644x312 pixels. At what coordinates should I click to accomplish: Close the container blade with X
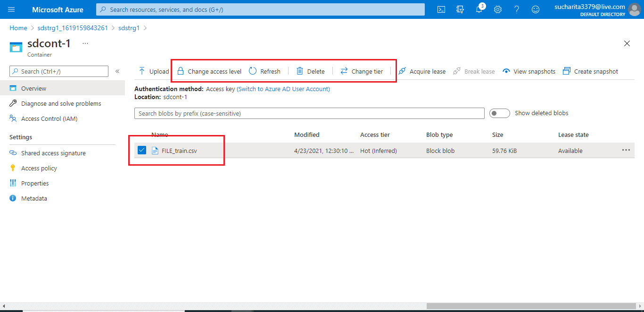point(627,43)
